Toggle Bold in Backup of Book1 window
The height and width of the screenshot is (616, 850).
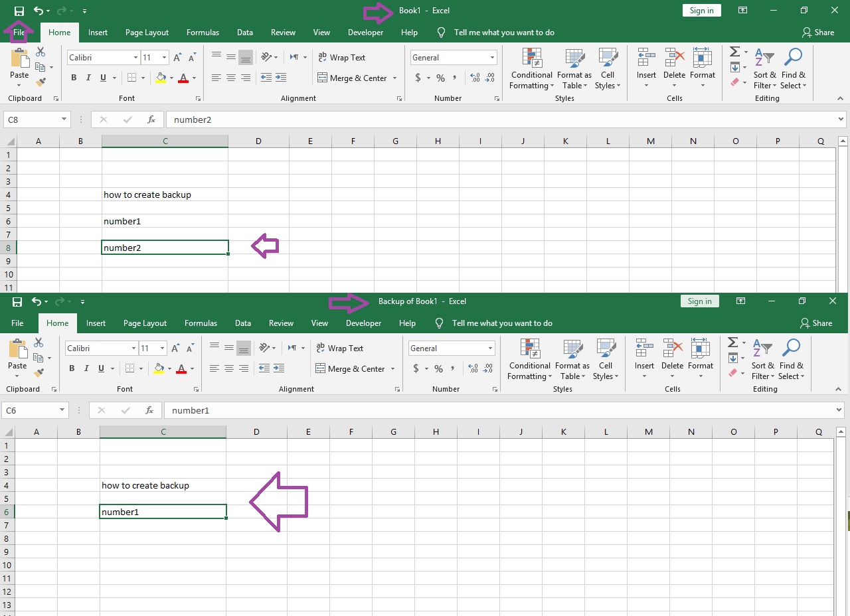[72, 368]
